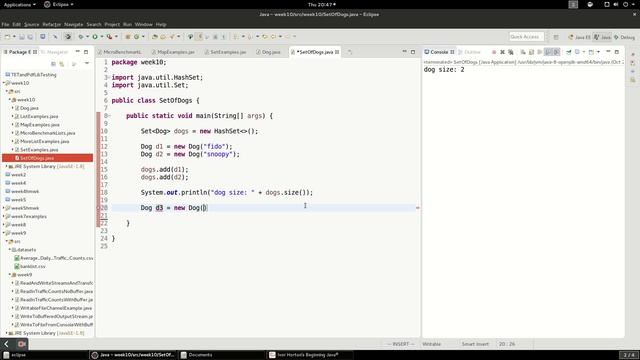Click the New file toolbar icon
Screen dimensions: 640x360
(7, 37)
